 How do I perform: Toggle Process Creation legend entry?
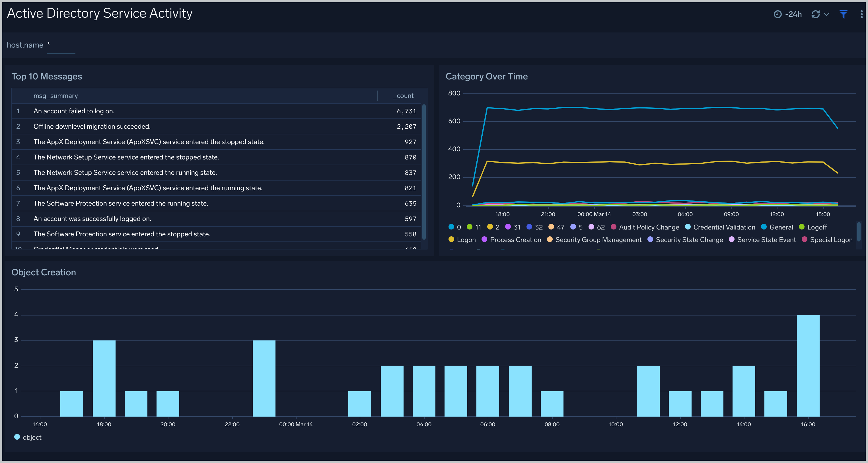click(x=511, y=239)
